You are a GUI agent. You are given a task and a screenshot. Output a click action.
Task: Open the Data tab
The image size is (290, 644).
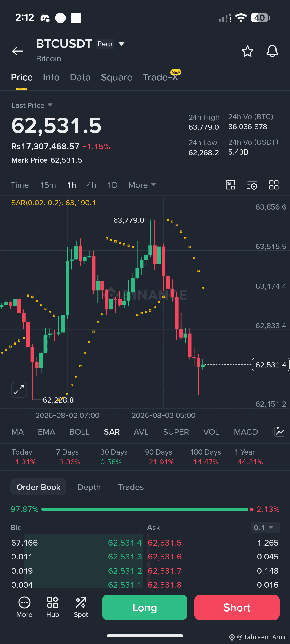(x=80, y=77)
